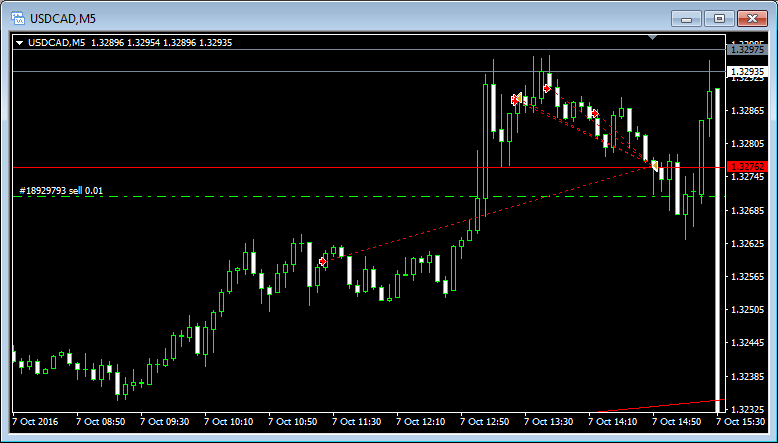Screen dimensions: 778x443
Task: Click the 7 Oct 11:30 time label
Action: coord(357,422)
